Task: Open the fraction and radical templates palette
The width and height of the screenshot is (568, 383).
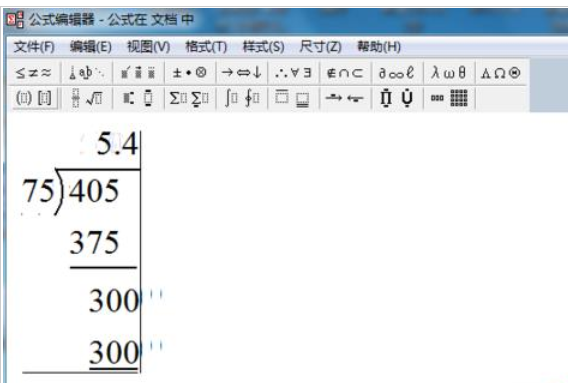Action: [x=87, y=98]
